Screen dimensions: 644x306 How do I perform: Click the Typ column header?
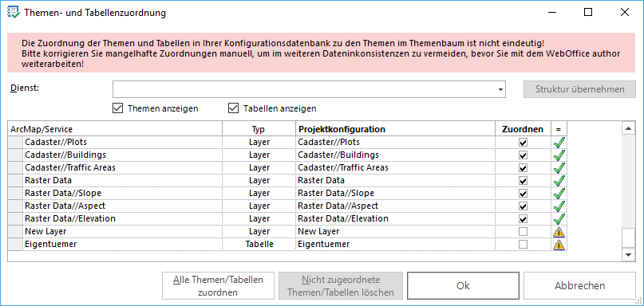point(259,129)
